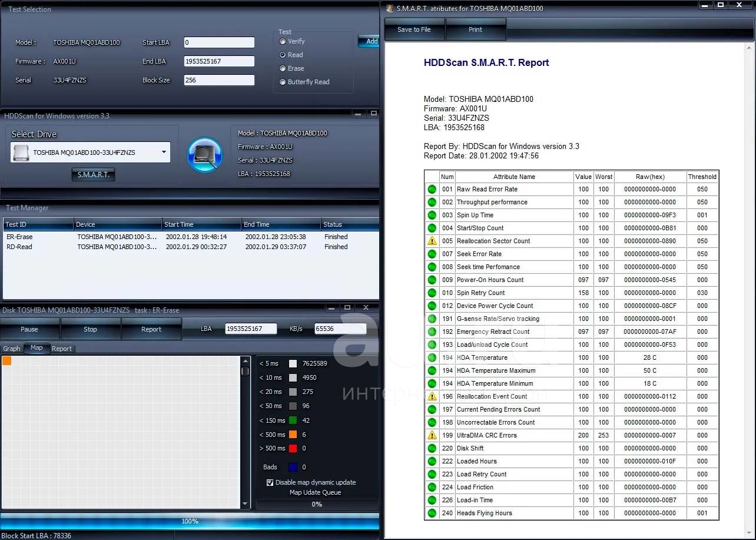Click the drive icon in Select Drive combo

[21, 153]
